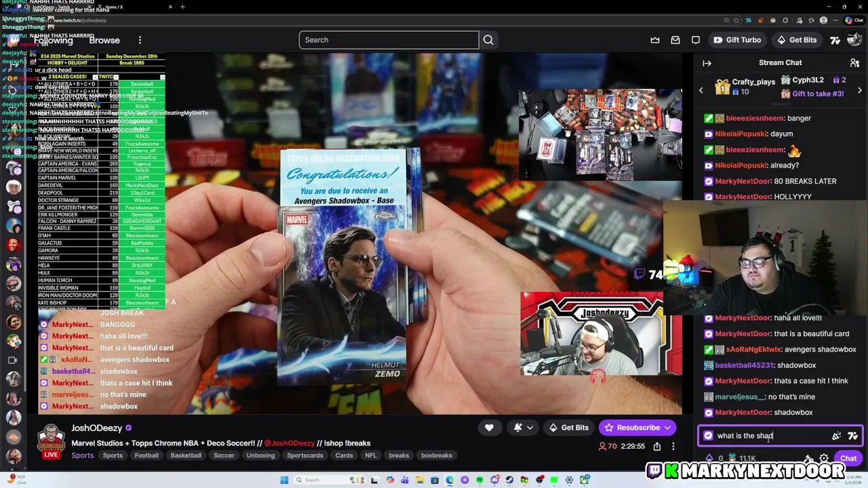Open chat settings gear icon
Image resolution: width=868 pixels, height=488 pixels.
pos(824,458)
